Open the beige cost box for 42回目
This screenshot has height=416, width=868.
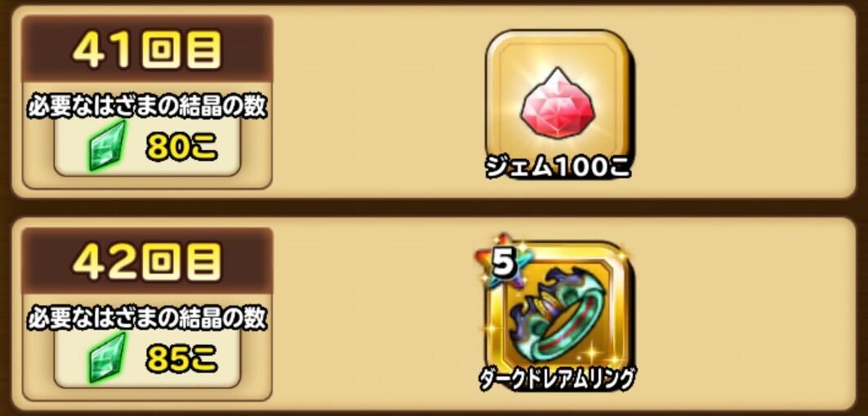(147, 358)
